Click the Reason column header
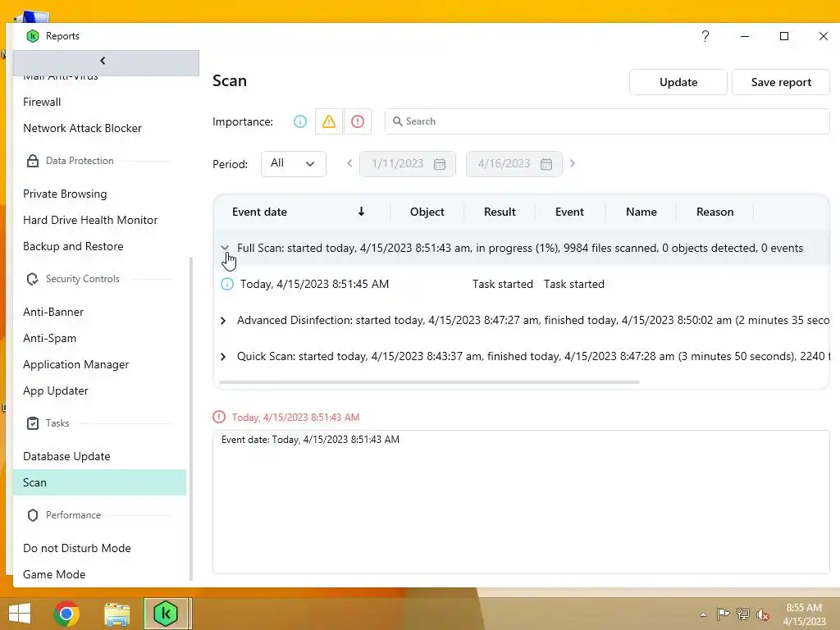The width and height of the screenshot is (840, 630). 714,212
